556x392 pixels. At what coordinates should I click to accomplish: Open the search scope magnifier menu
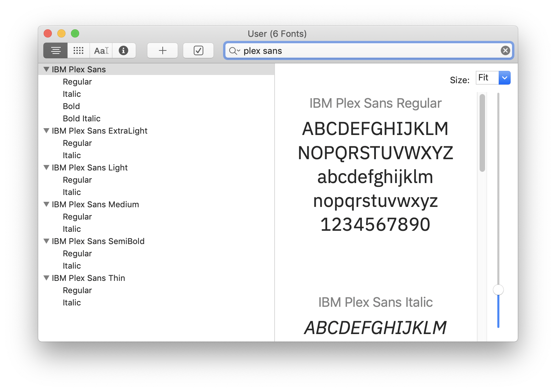234,51
